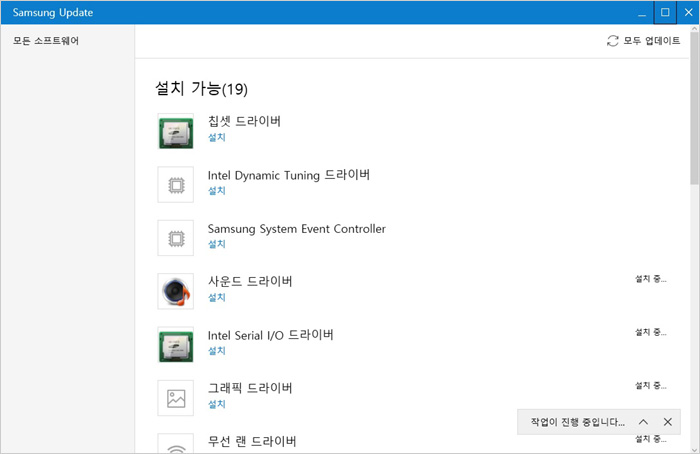Click the 작업이 진행 중입니다... message text
700x454 pixels.
578,422
